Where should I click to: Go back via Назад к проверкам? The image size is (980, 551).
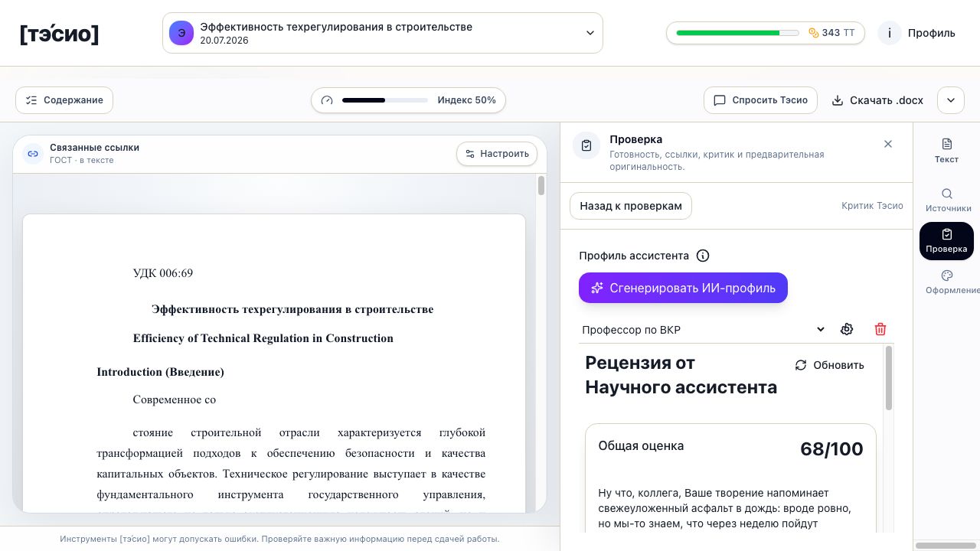[x=631, y=206]
